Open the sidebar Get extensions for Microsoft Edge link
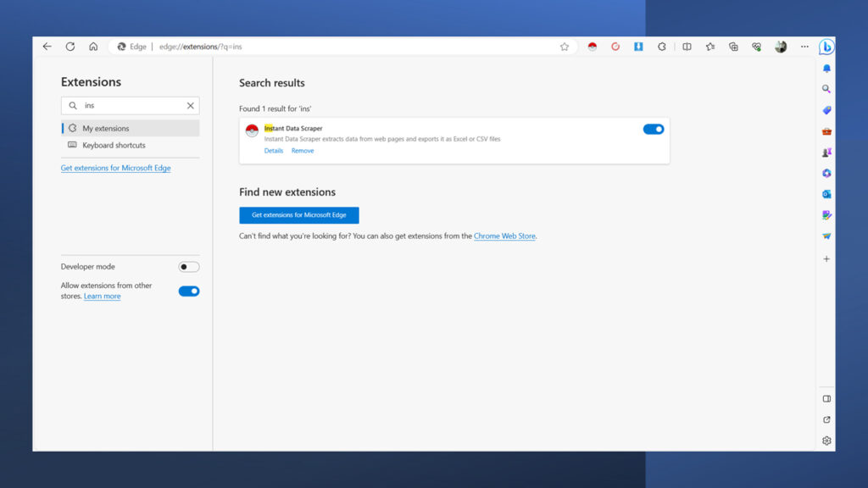The height and width of the screenshot is (488, 868). (115, 168)
